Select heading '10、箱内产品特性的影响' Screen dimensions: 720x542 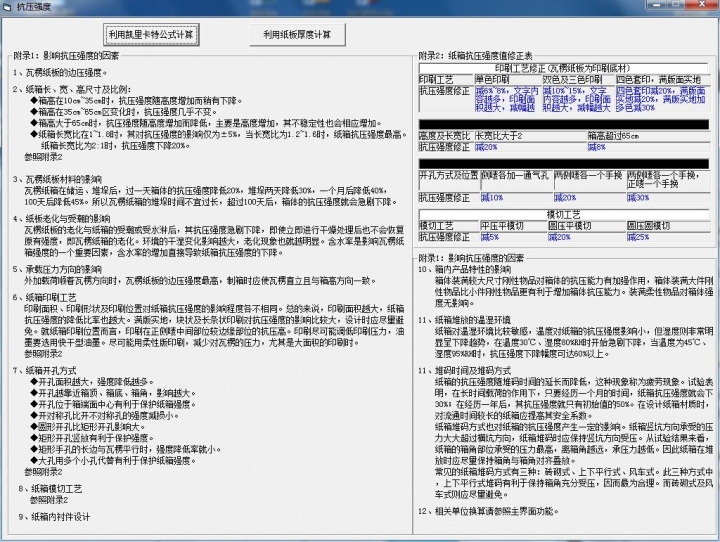tap(464, 269)
